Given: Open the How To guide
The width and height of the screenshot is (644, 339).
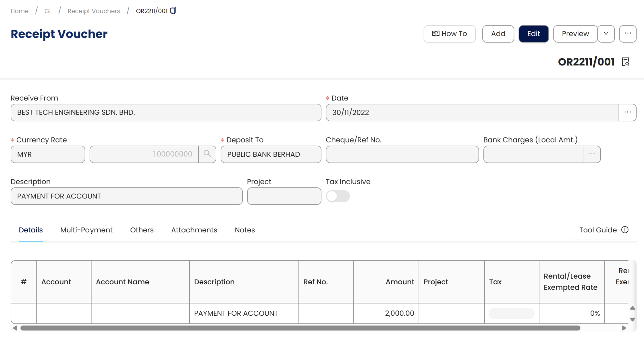Looking at the screenshot, I should coord(449,34).
